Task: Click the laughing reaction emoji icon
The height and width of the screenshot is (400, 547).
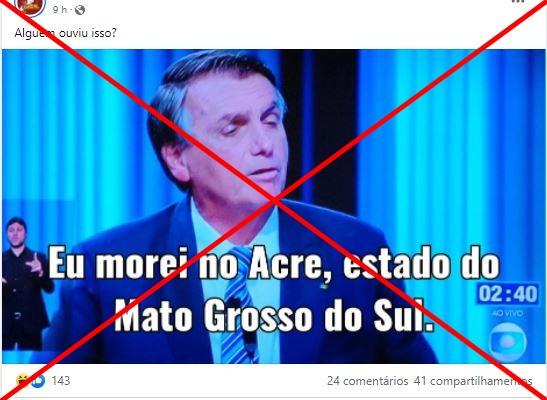Action: [x=23, y=380]
